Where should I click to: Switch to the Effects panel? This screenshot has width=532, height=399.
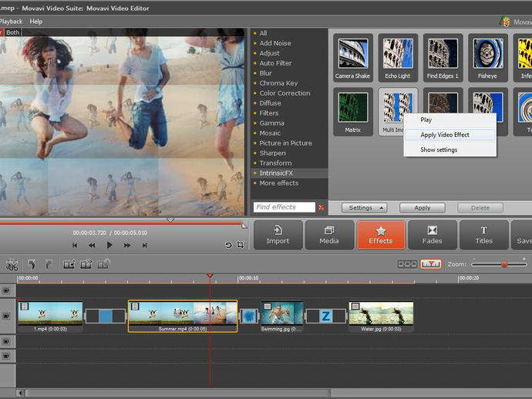381,235
